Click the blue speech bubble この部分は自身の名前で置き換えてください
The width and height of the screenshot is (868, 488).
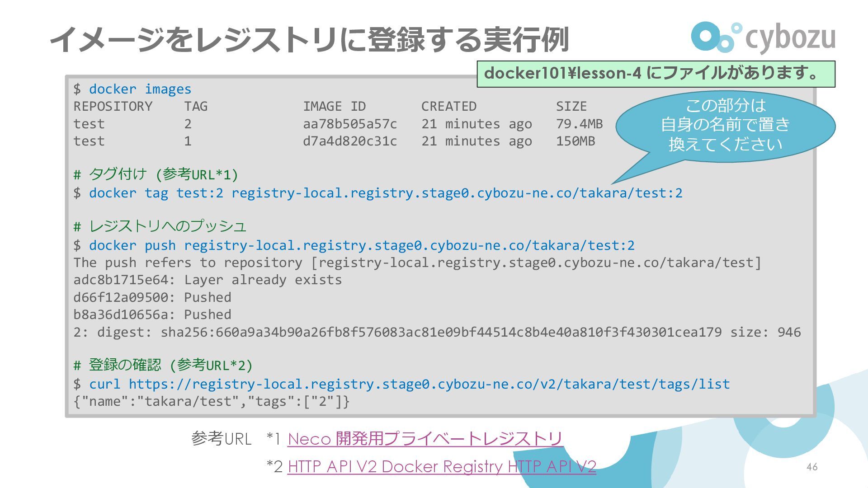coord(725,126)
